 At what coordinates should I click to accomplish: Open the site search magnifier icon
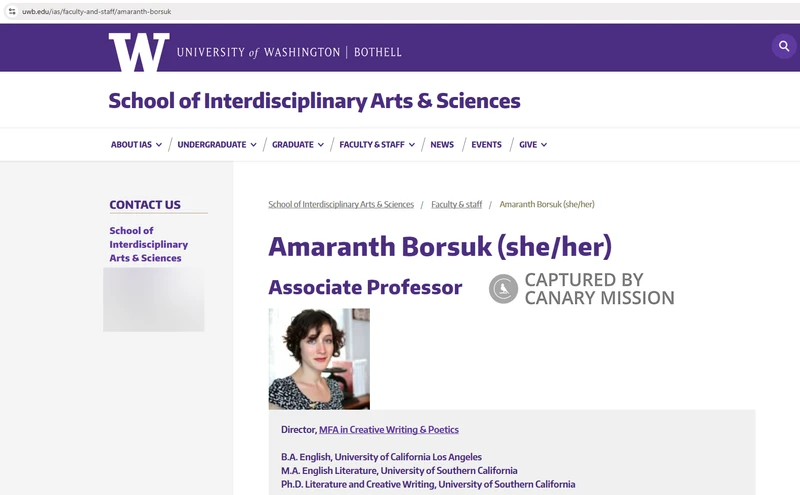[784, 46]
